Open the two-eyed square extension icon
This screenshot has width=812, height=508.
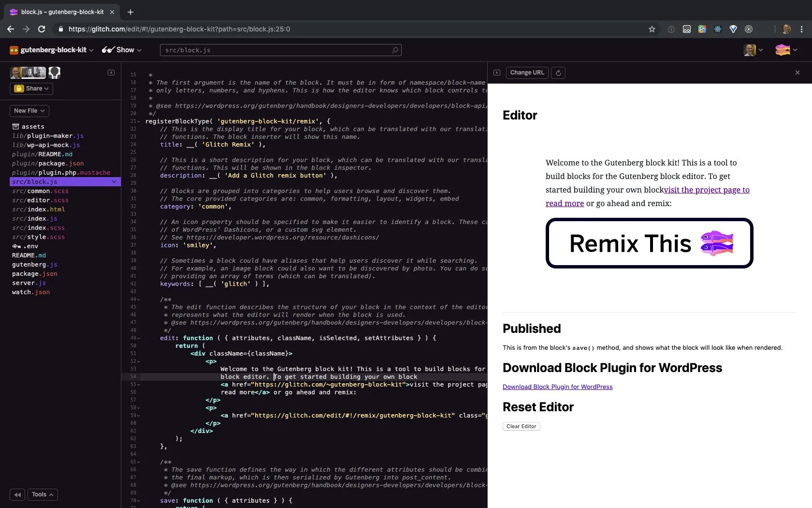(687, 29)
